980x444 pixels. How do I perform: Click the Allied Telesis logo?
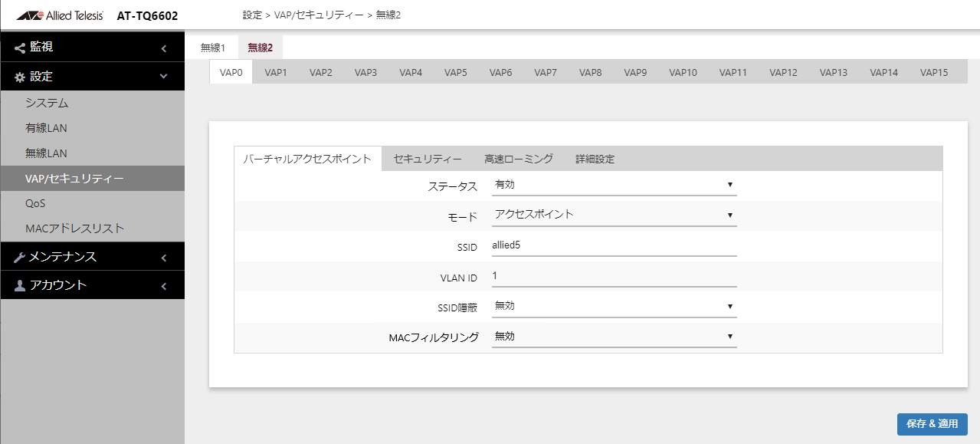(x=60, y=15)
